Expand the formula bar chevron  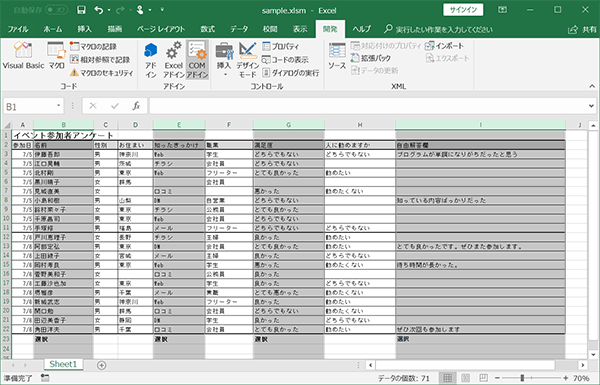coord(592,106)
